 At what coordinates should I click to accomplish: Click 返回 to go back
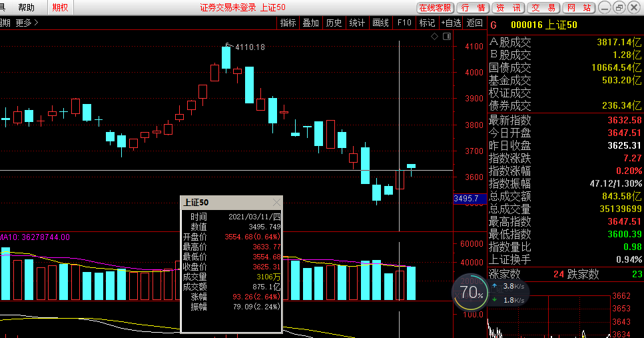click(475, 23)
